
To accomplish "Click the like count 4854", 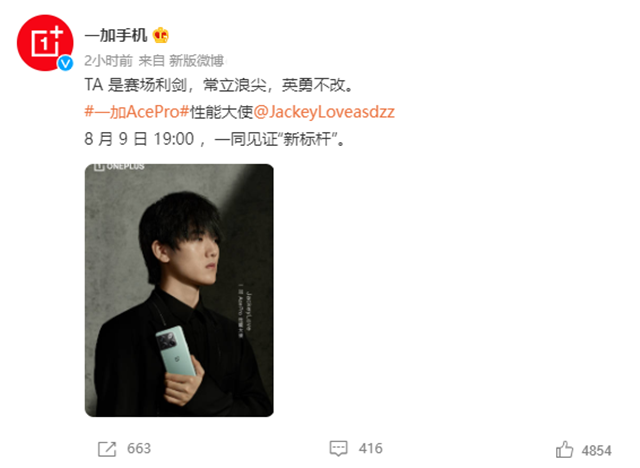I will coord(597,450).
